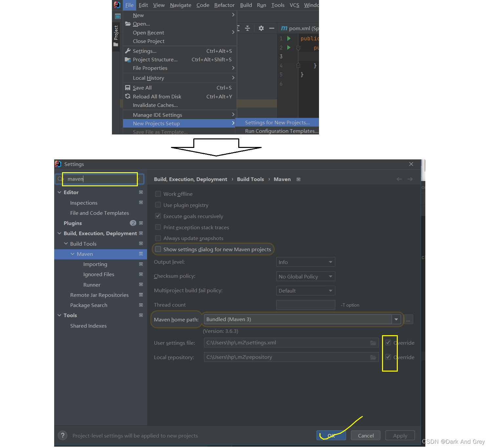Click the forward navigation arrow in Settings
This screenshot has height=448, width=490.
410,179
